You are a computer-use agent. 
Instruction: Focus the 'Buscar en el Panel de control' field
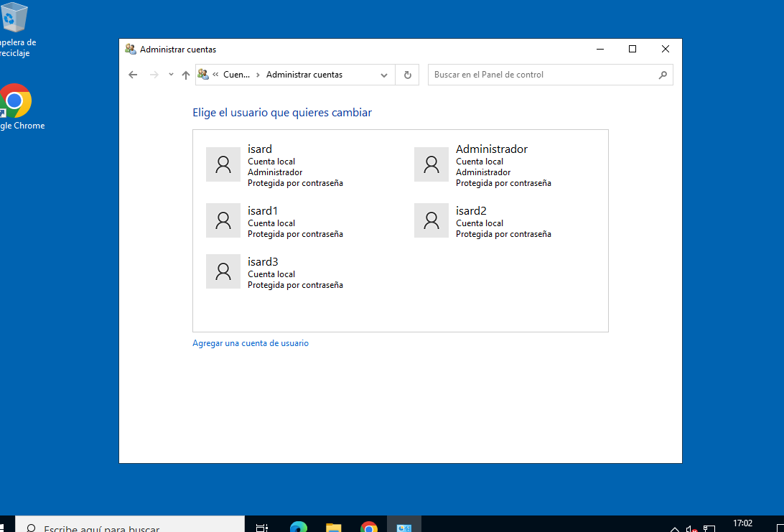(542, 75)
